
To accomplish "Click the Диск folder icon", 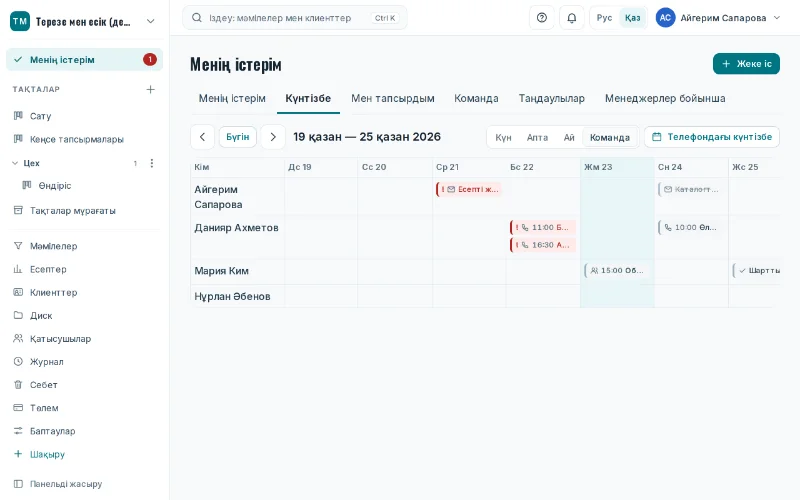I will pyautogui.click(x=18, y=315).
